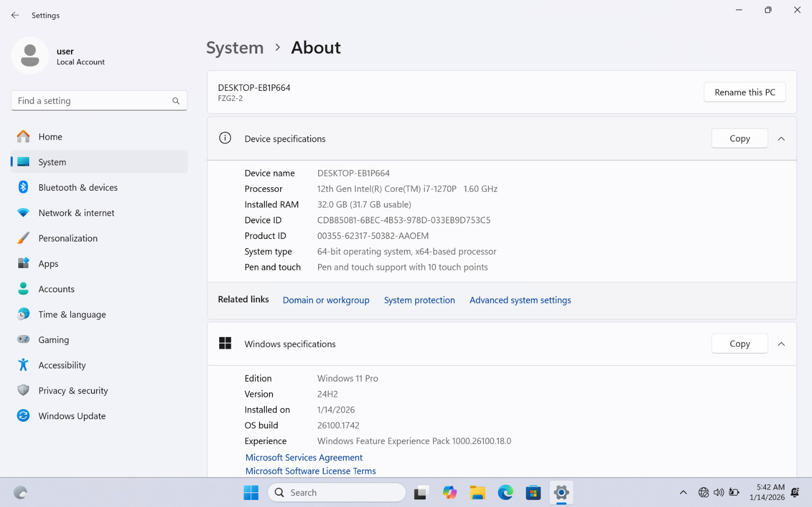This screenshot has height=507, width=812.
Task: Copy the Device specifications
Action: point(739,139)
